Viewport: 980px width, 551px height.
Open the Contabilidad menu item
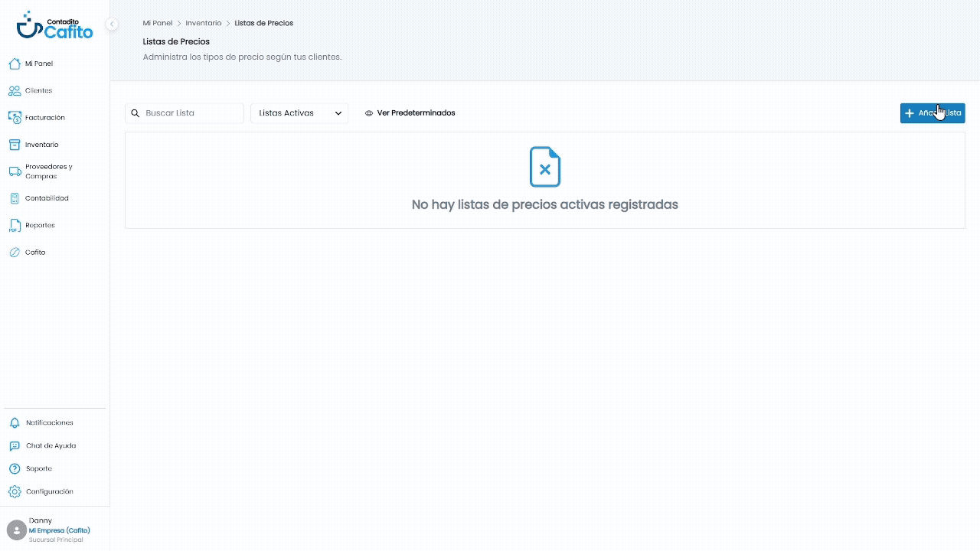pyautogui.click(x=47, y=198)
